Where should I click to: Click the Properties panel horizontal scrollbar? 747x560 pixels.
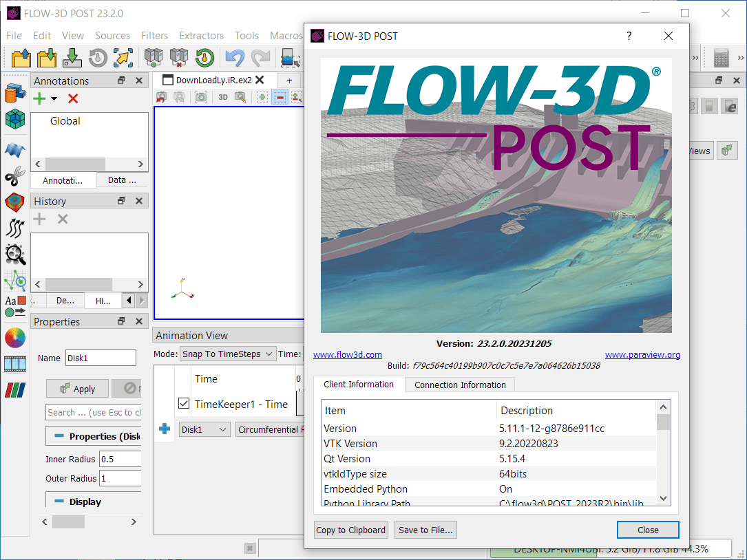coord(89,522)
